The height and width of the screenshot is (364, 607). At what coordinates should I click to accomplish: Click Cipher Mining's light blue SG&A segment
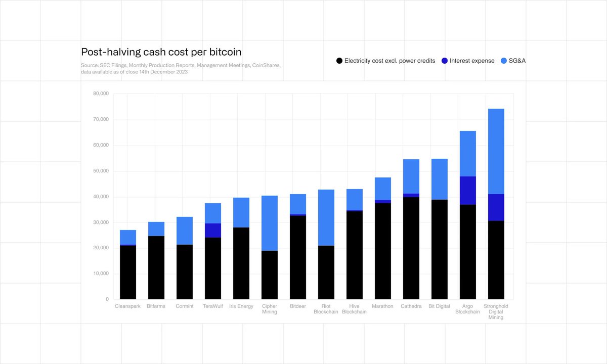[270, 223]
